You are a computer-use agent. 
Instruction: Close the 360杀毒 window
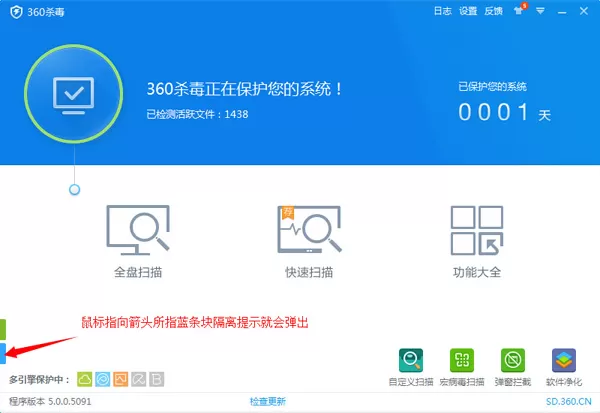pyautogui.click(x=584, y=11)
